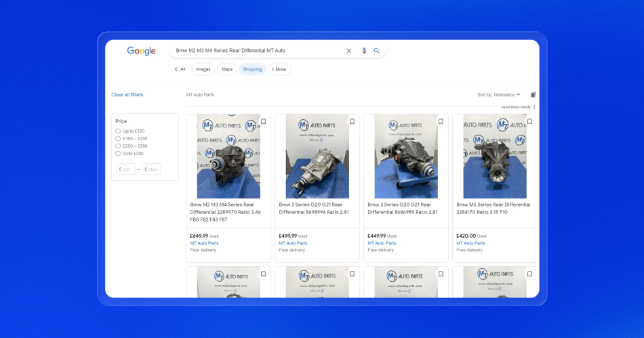Open Bmw 3 Series Differential 8686989 title
This screenshot has height=338, width=644.
[x=403, y=209]
